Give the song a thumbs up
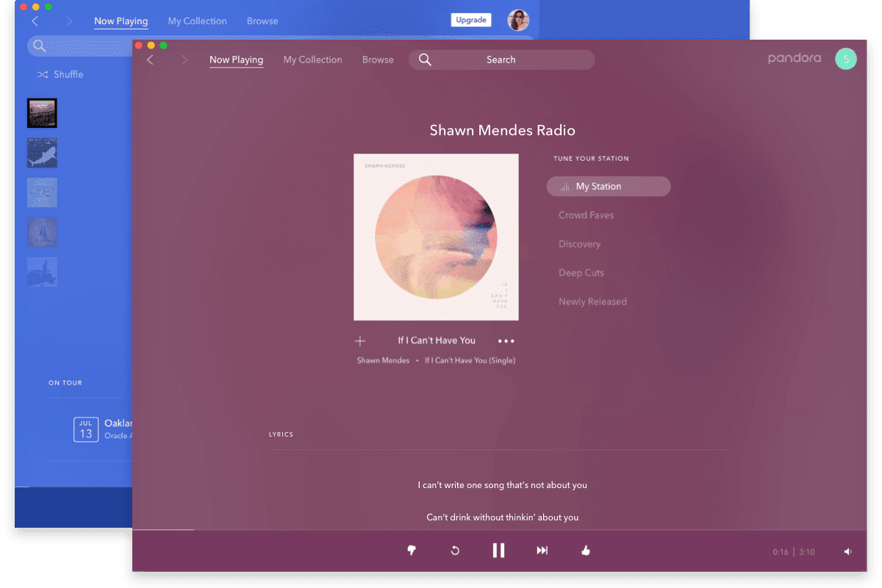882x588 pixels. (x=585, y=550)
